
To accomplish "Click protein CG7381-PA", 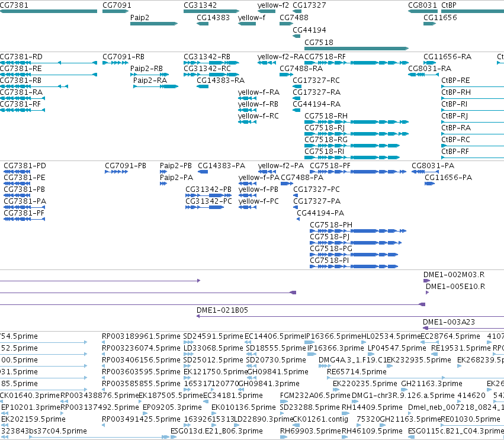I will (25, 201).
